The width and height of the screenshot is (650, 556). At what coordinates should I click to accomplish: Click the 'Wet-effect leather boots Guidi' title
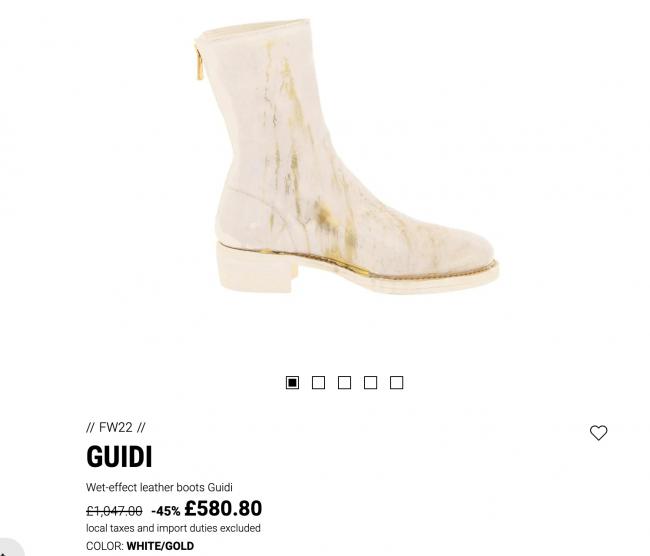(x=159, y=487)
